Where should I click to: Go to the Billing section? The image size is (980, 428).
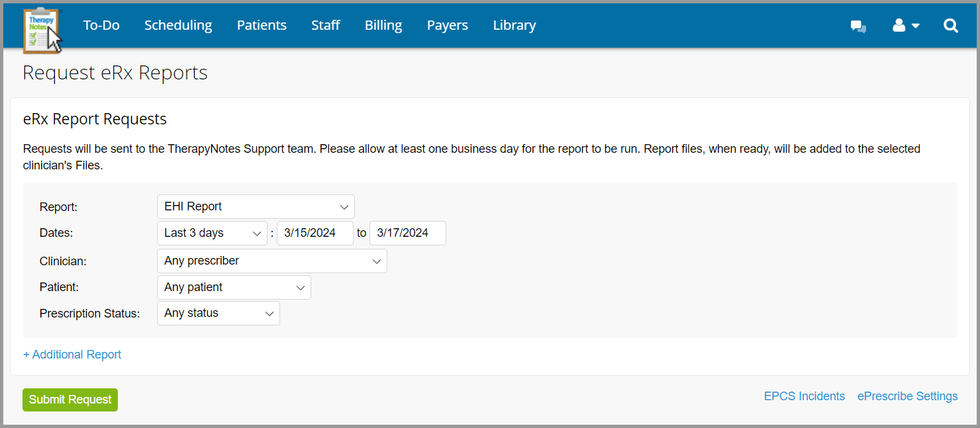tap(383, 25)
